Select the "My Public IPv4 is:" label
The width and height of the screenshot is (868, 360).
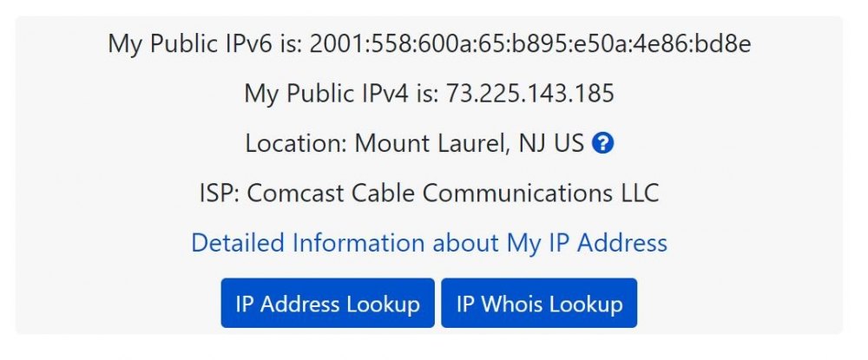coord(341,94)
